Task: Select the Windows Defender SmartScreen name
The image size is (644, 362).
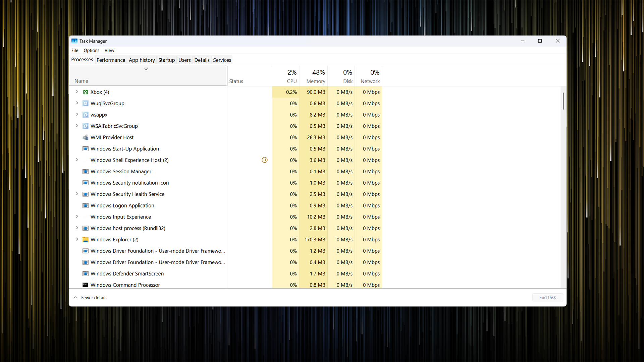Action: click(127, 274)
